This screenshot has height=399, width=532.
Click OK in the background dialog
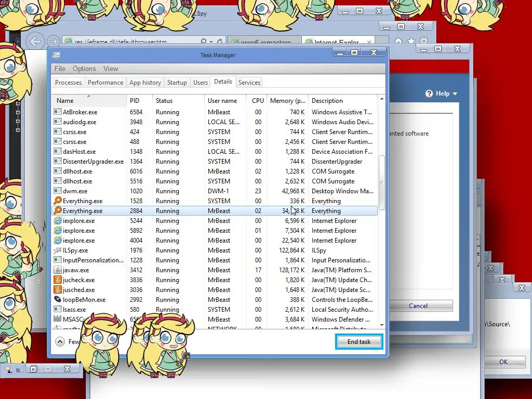tap(503, 362)
